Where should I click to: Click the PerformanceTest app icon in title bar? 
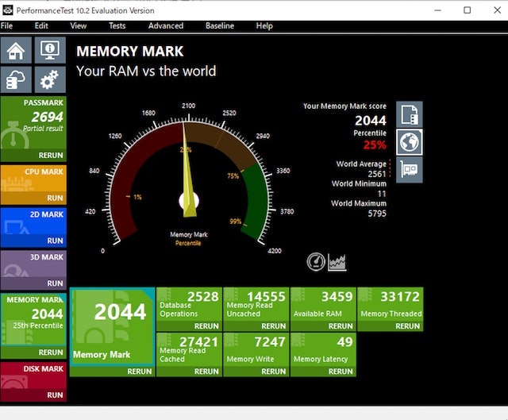click(7, 10)
